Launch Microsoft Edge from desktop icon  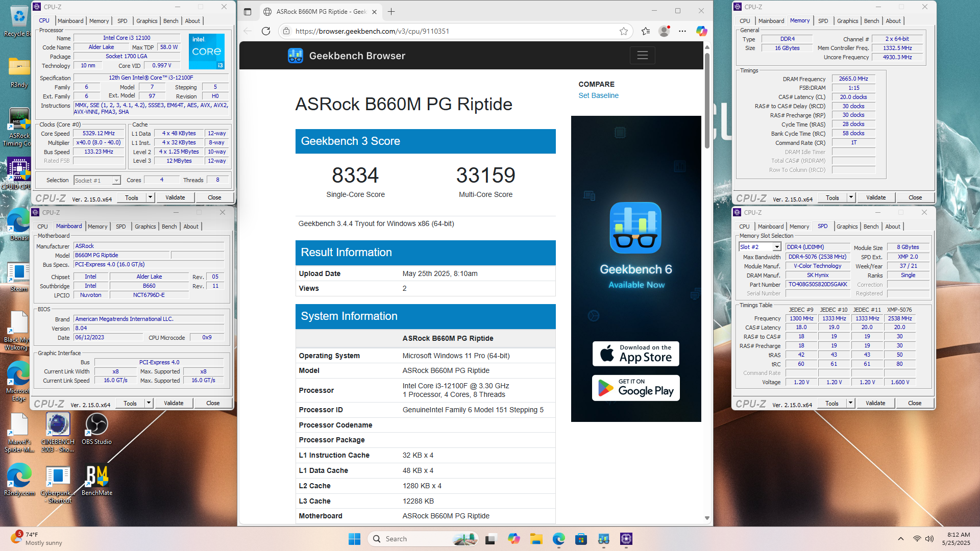(x=19, y=382)
